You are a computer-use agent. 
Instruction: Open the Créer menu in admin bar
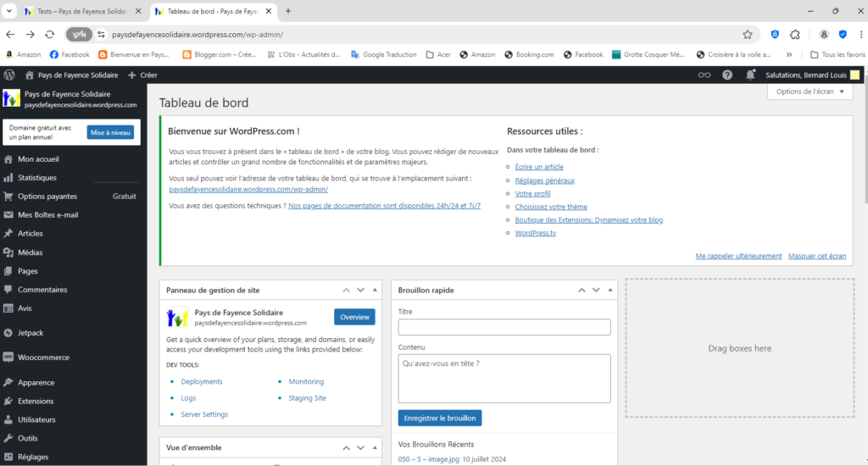tap(142, 75)
